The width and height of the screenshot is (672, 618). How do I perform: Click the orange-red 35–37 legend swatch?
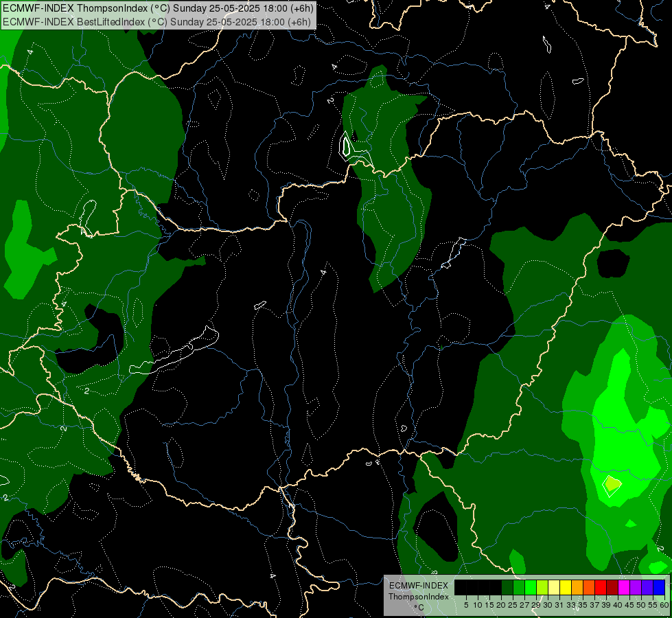(x=589, y=587)
